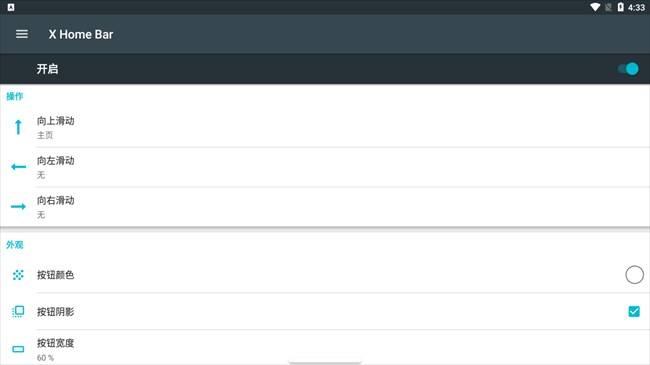The height and width of the screenshot is (365, 650).
Task: Open 按钮宽度 60% setting
Action: [325, 348]
